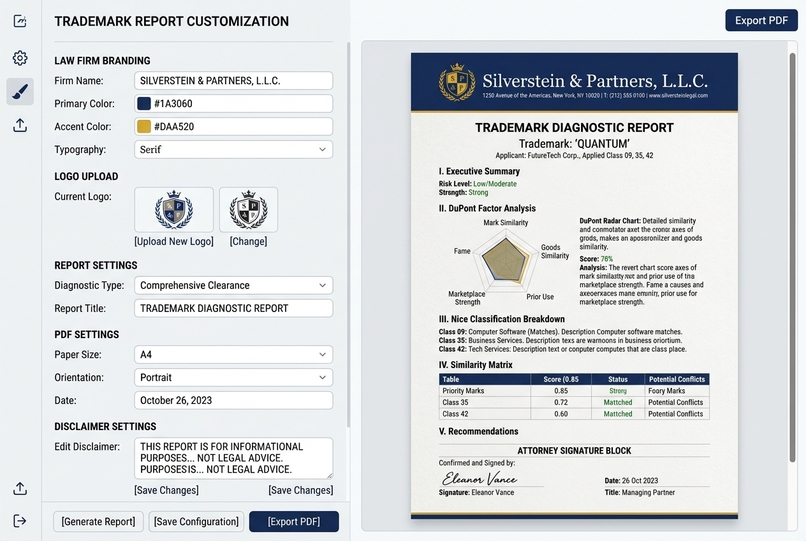Click the logout icon in sidebar
The width and height of the screenshot is (806, 541).
pos(20,521)
